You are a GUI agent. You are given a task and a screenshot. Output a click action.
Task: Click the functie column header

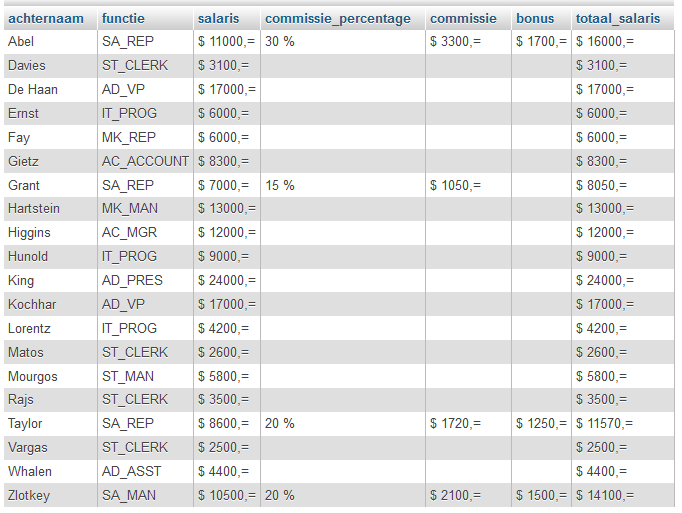[123, 19]
